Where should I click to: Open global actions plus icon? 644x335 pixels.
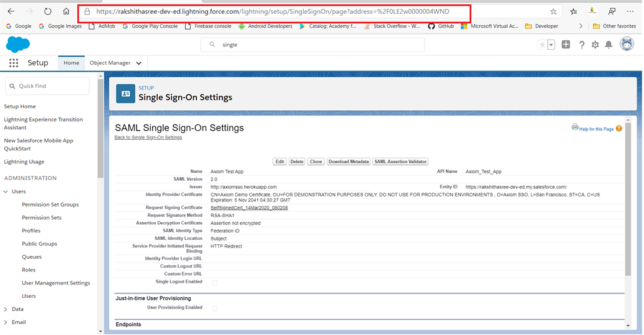565,44
